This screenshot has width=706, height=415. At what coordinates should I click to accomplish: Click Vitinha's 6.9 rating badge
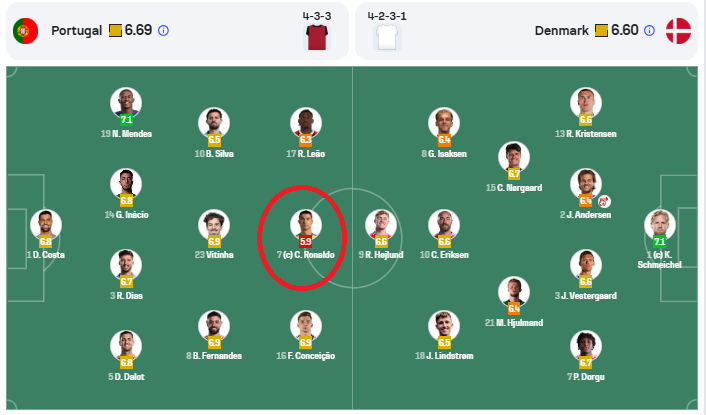(x=214, y=242)
